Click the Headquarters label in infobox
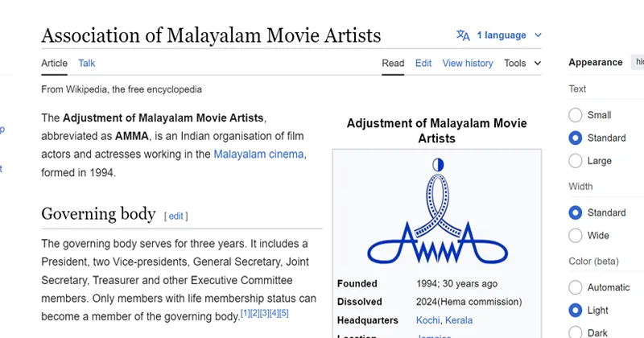Image resolution: width=644 pixels, height=338 pixels. click(x=368, y=320)
